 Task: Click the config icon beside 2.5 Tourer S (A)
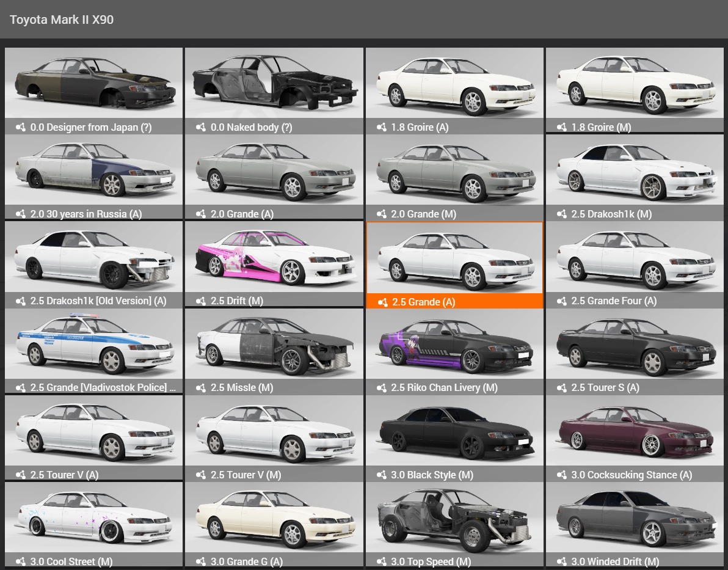click(x=561, y=388)
